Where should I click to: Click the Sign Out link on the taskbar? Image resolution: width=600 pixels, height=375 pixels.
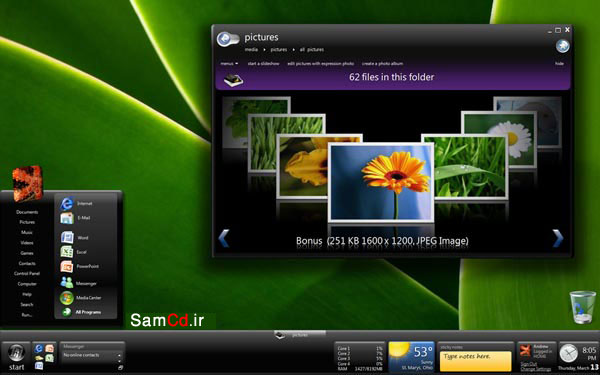pos(528,364)
